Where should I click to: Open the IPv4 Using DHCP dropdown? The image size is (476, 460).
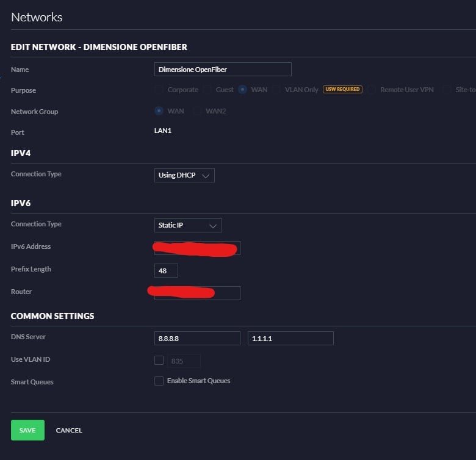pos(184,176)
